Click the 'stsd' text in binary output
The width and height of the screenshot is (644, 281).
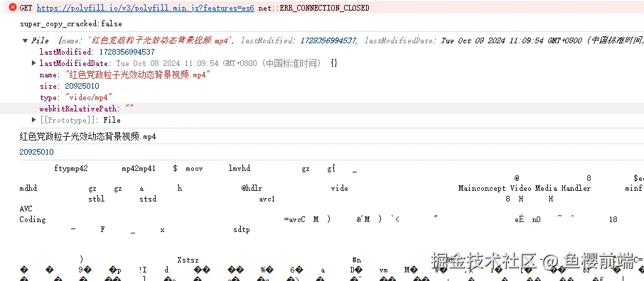[148, 199]
